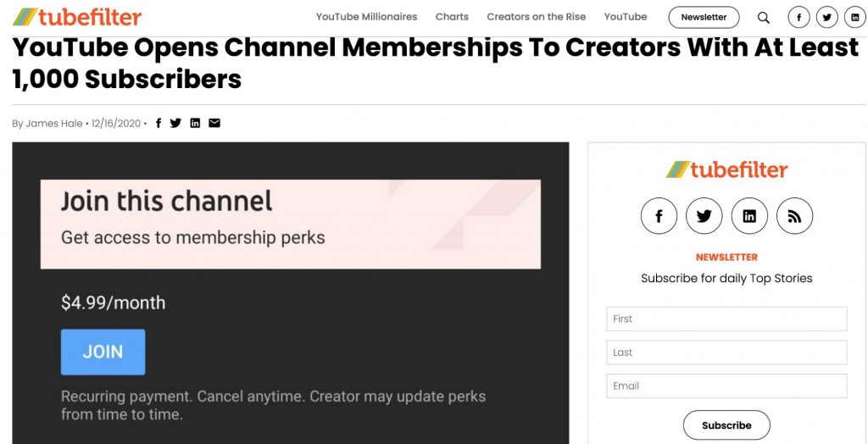Screen dimensions: 868x444
Task: Share the article via the Facebook byline icon
Action: (x=159, y=123)
